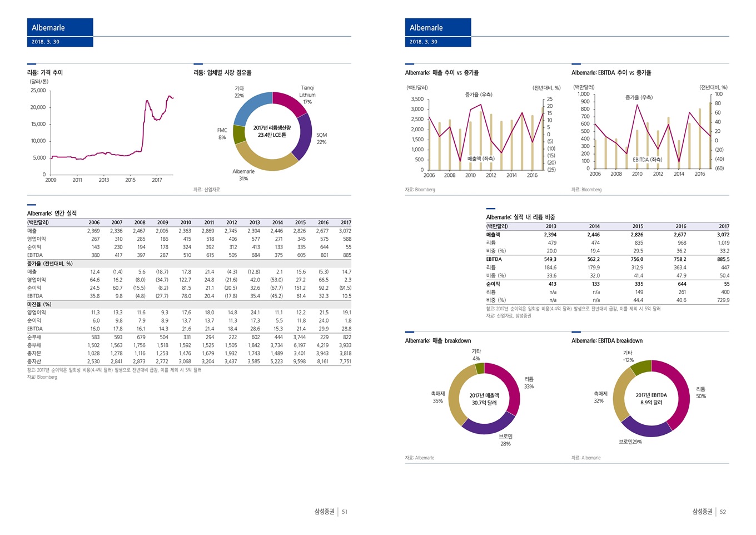The image size is (756, 535).
Task: Click the 2017 column header in annual results table
Action: [x=346, y=222]
